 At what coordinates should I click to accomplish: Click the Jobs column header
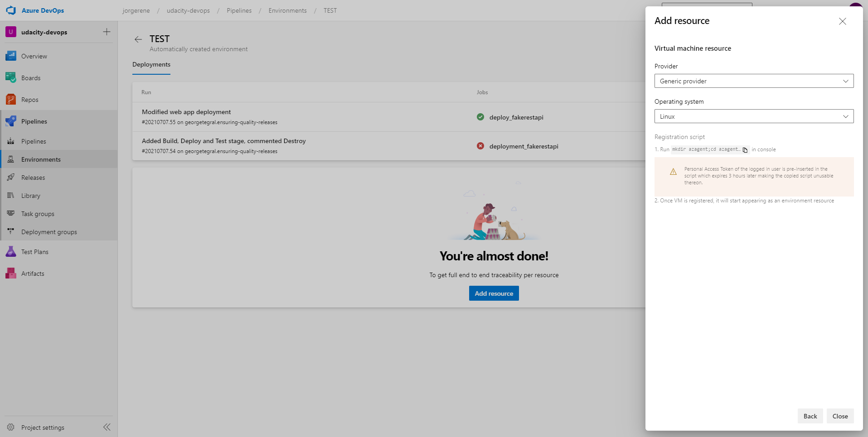(x=482, y=92)
